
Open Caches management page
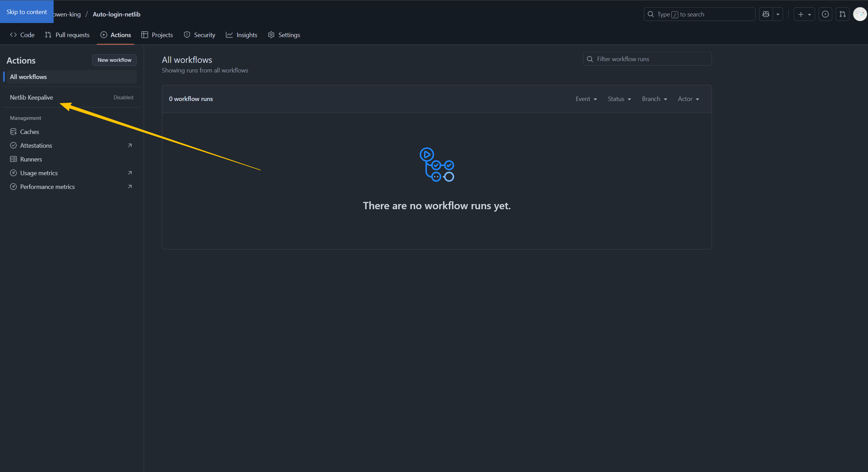[x=30, y=132]
